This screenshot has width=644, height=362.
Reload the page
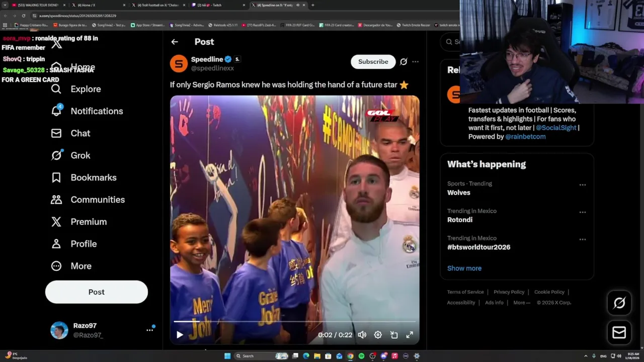24,16
